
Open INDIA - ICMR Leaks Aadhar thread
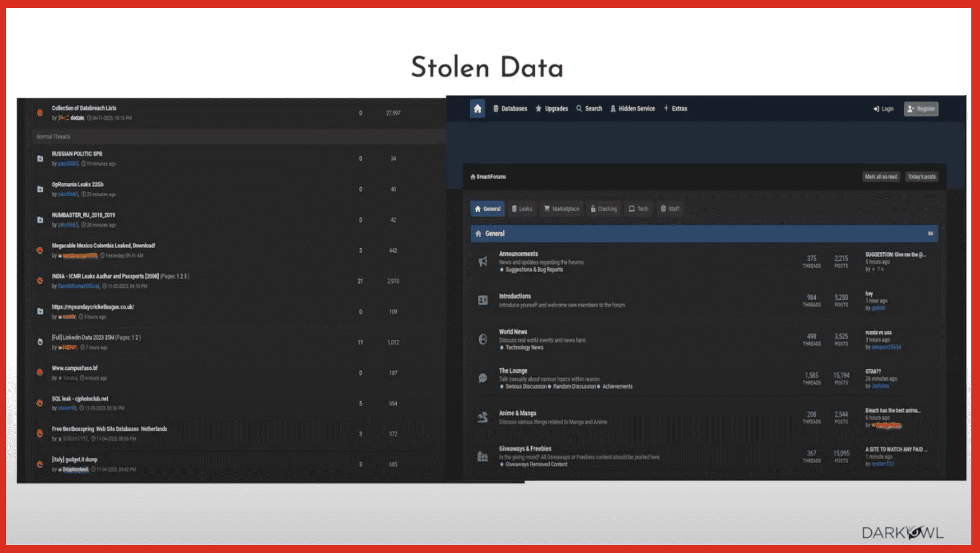coord(105,276)
